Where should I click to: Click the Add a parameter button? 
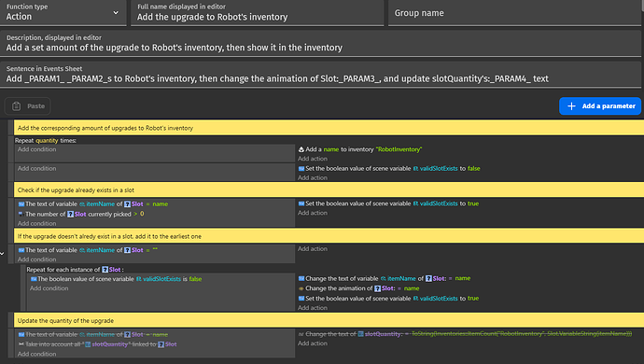[600, 106]
